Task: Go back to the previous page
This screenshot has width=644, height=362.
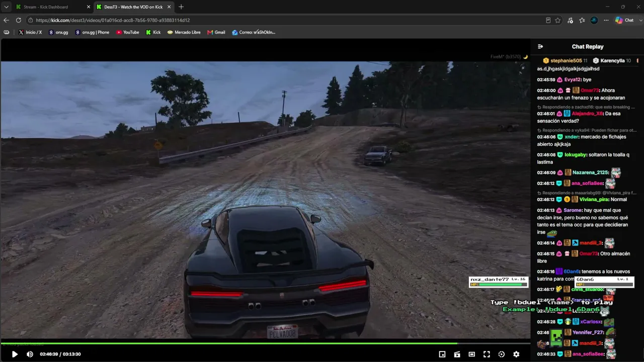Action: (x=6, y=20)
